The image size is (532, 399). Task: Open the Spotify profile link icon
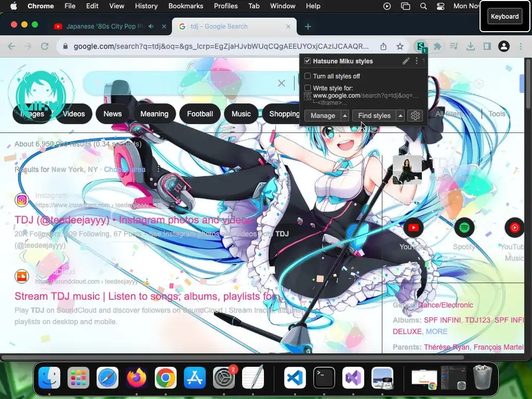pos(464,228)
